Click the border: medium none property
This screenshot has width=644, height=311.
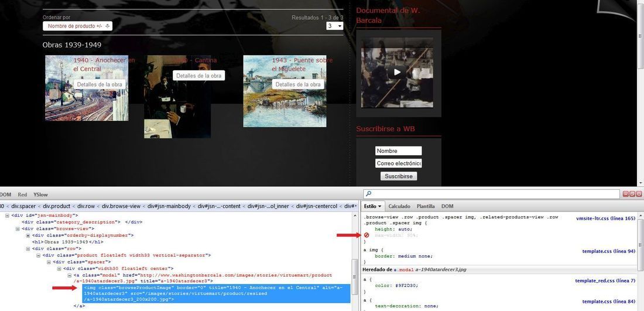point(403,256)
